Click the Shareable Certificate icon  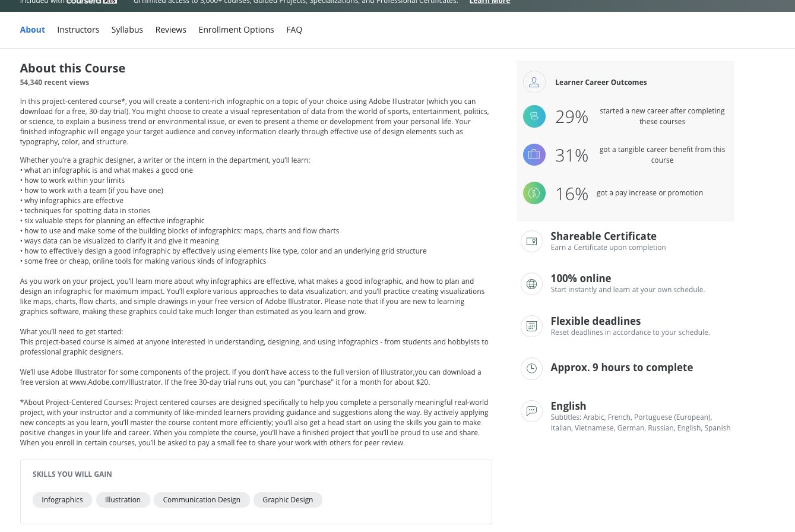pyautogui.click(x=531, y=242)
